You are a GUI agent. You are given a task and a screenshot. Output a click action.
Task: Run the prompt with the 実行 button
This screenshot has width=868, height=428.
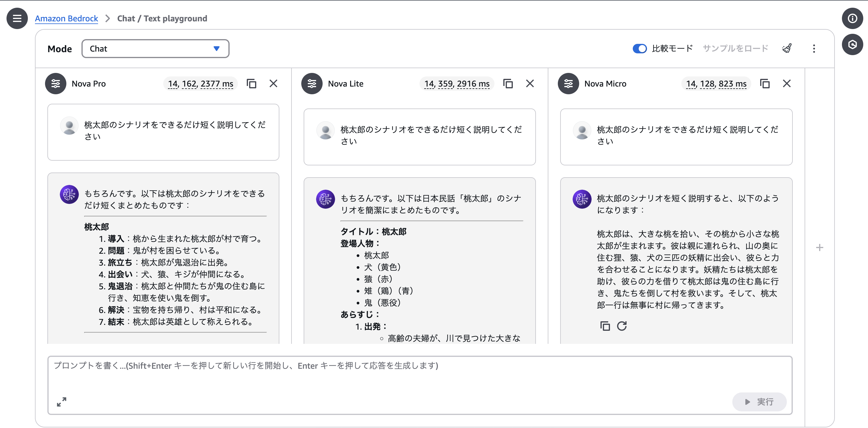pos(759,402)
